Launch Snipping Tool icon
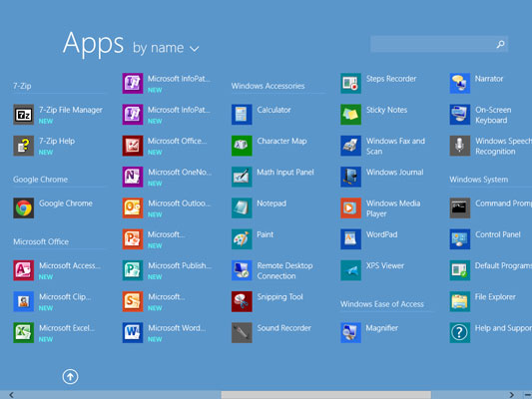 pyautogui.click(x=242, y=301)
